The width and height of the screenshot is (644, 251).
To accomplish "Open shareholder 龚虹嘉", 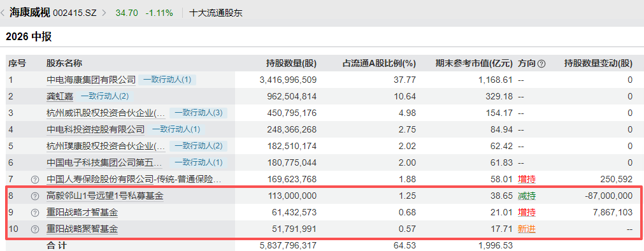I will point(59,97).
